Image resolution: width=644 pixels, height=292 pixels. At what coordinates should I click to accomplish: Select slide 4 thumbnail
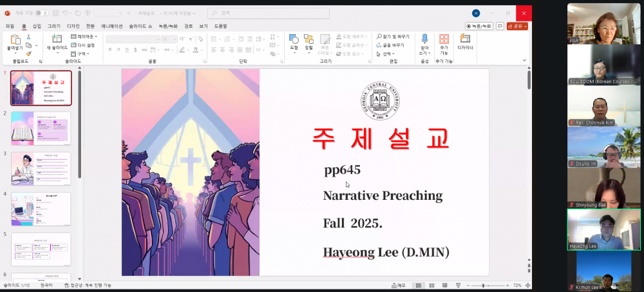41,209
